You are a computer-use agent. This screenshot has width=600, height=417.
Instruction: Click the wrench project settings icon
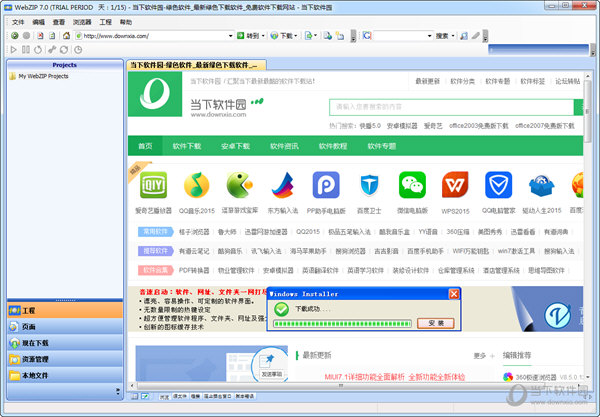point(52,50)
